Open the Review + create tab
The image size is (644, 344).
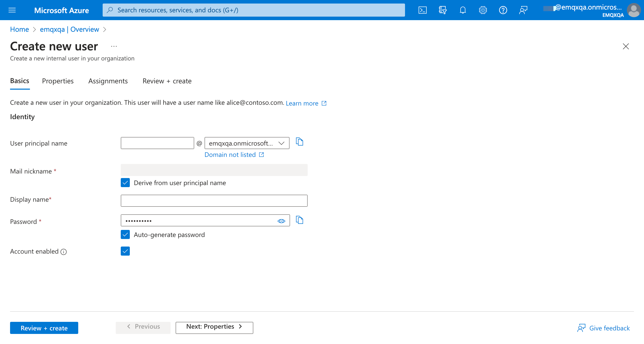pyautogui.click(x=167, y=81)
